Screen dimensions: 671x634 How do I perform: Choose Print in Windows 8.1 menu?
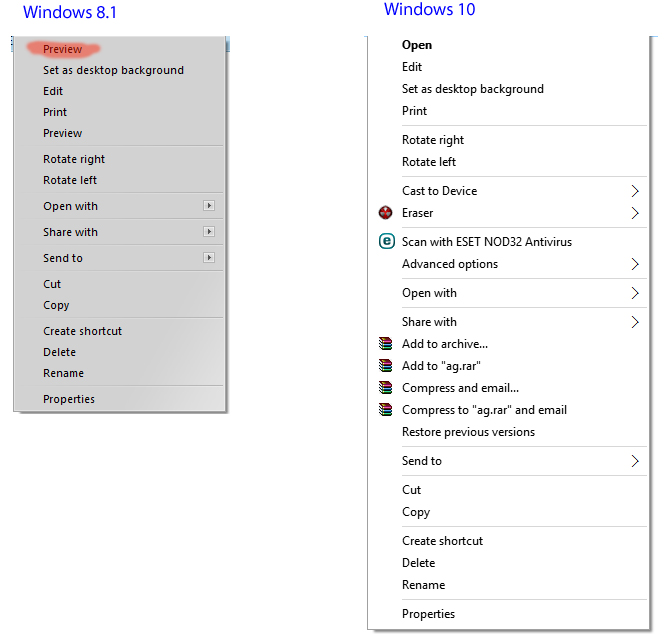pos(55,112)
